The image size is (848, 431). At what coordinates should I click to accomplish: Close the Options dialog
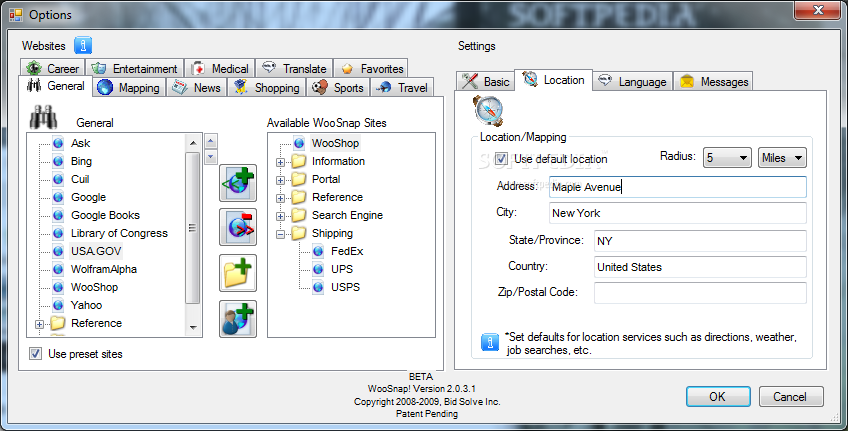pos(818,10)
